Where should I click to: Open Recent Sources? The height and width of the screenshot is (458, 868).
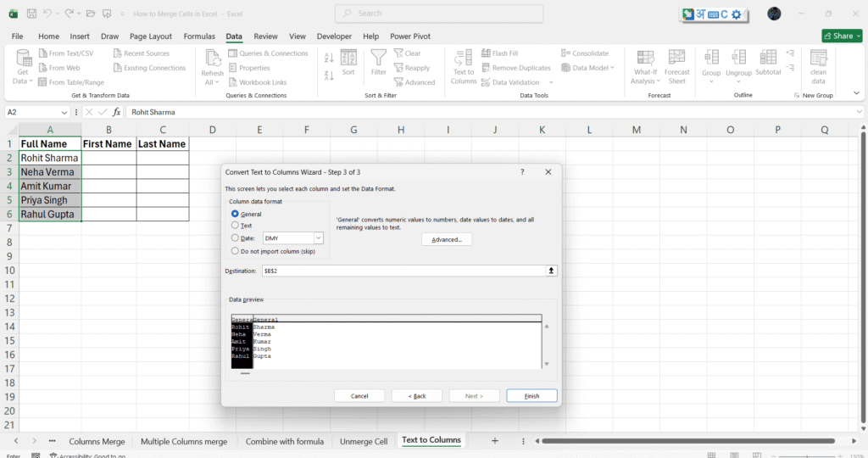[142, 53]
